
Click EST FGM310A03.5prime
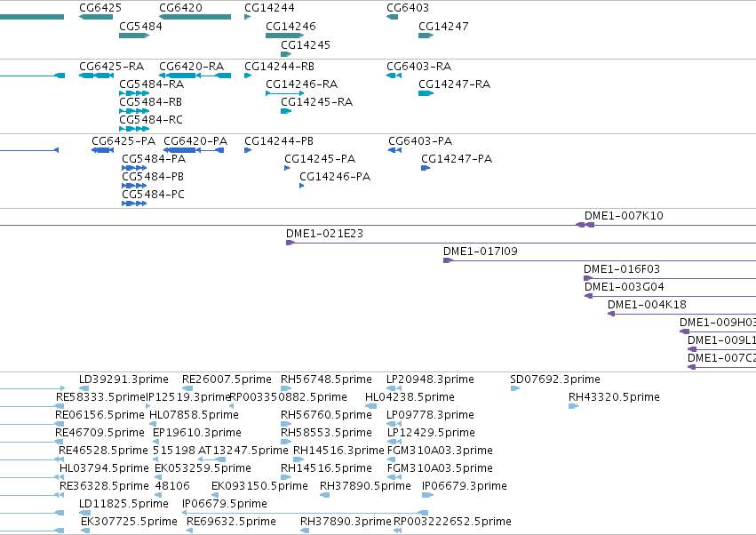(x=440, y=468)
